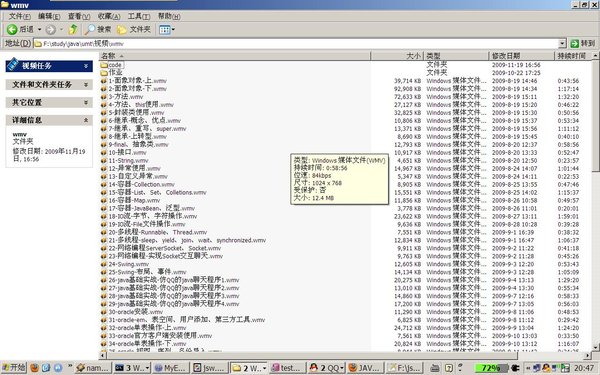Open the '3 W...' taskbar group
600x375 pixels.
[132, 368]
